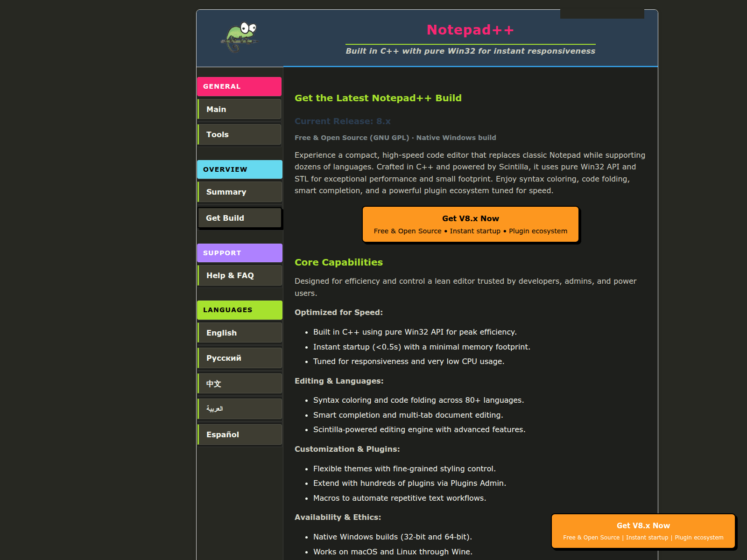The width and height of the screenshot is (747, 560).
Task: Click the GENERAL sidebar header
Action: point(240,86)
